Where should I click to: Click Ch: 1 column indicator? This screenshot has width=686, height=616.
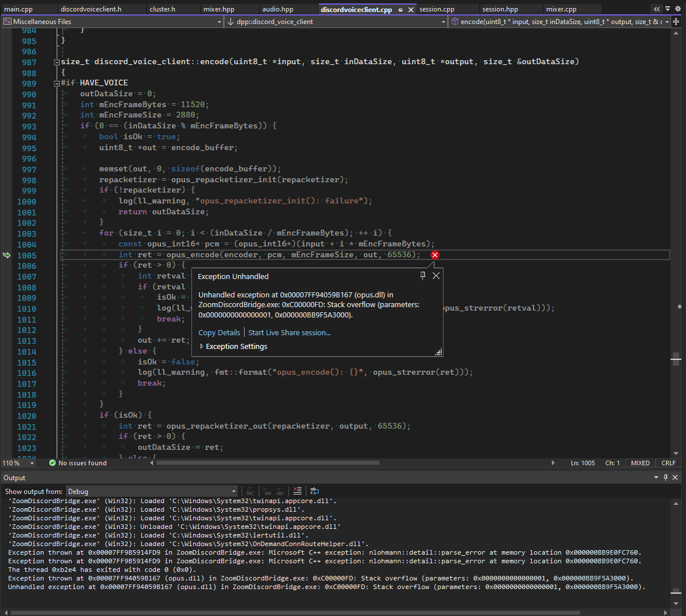pyautogui.click(x=613, y=463)
